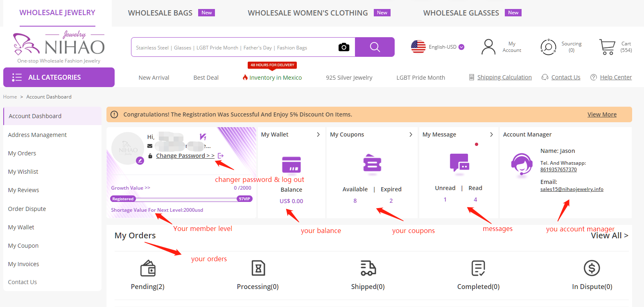Click the coupons ticket icon

tap(372, 164)
